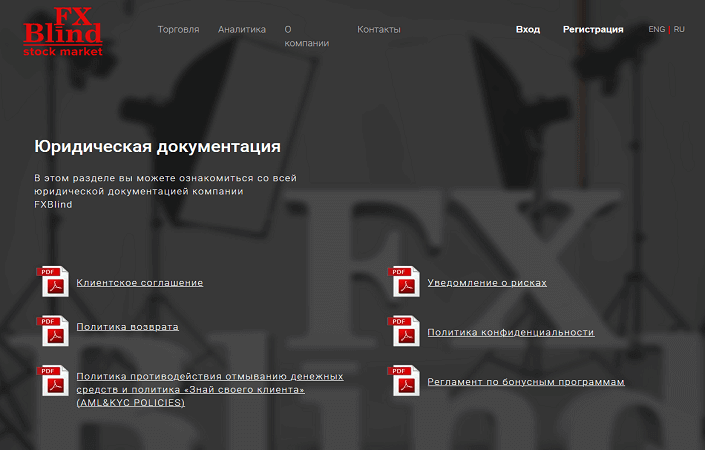Switch site language to ENG
The height and width of the screenshot is (450, 705).
tap(657, 30)
